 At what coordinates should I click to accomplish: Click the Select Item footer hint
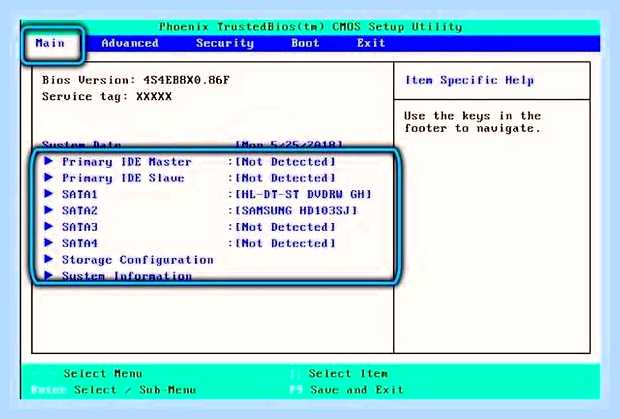tap(348, 374)
